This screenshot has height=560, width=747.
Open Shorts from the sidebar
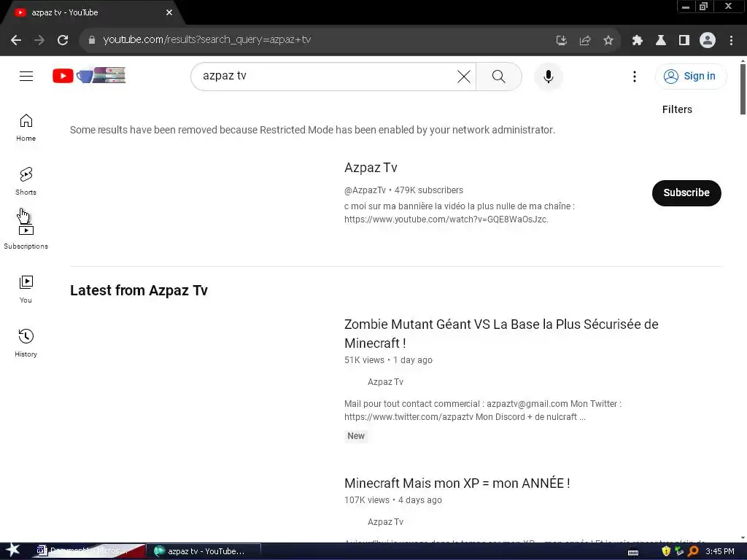(26, 182)
